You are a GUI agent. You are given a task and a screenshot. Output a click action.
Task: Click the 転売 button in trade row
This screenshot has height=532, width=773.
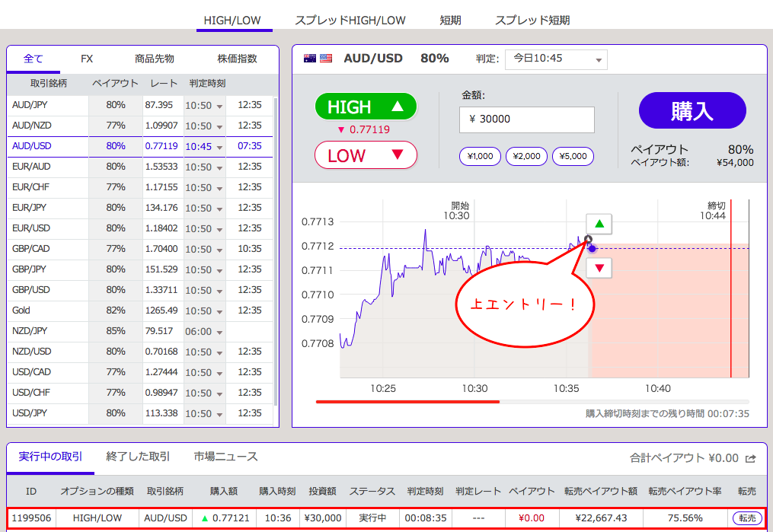(x=746, y=518)
